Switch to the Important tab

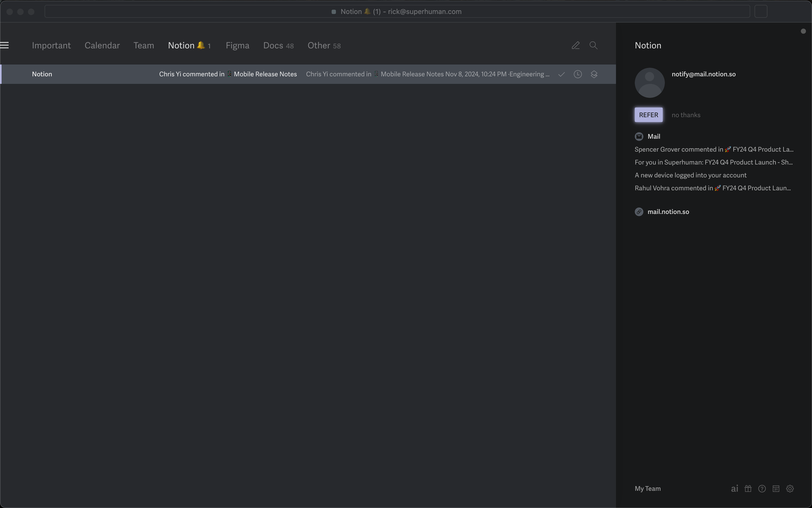coord(51,45)
